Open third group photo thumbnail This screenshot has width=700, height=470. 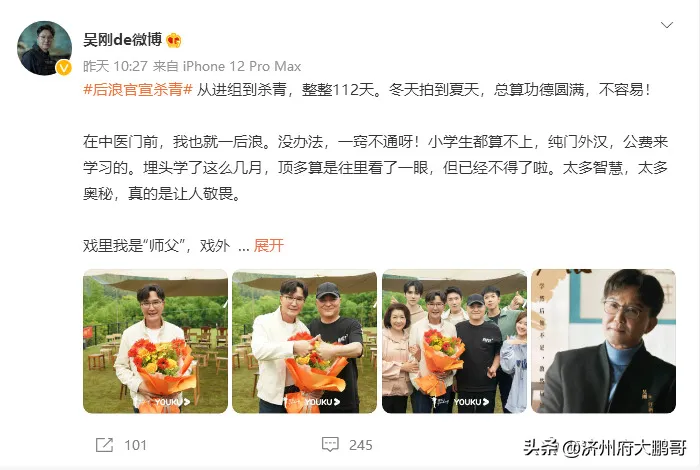point(454,341)
